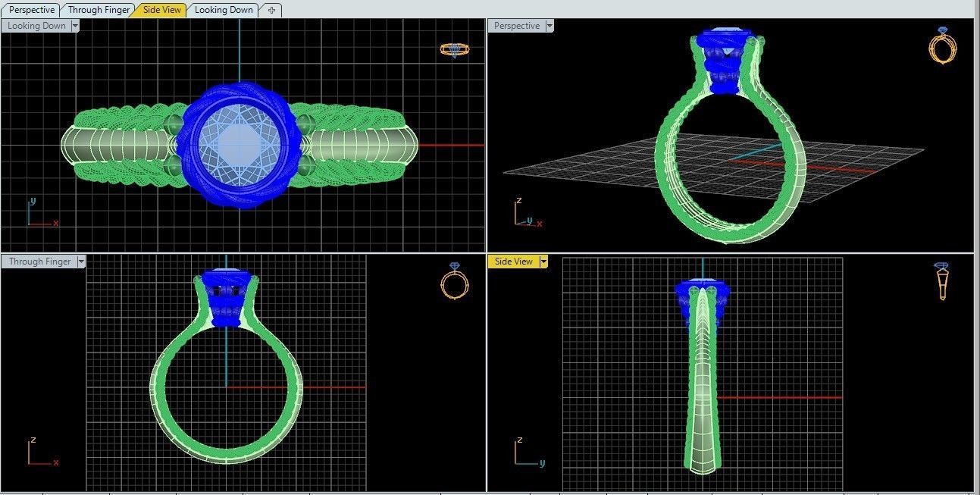The image size is (980, 495).
Task: Switch to the Through Finger tab
Action: tap(98, 9)
